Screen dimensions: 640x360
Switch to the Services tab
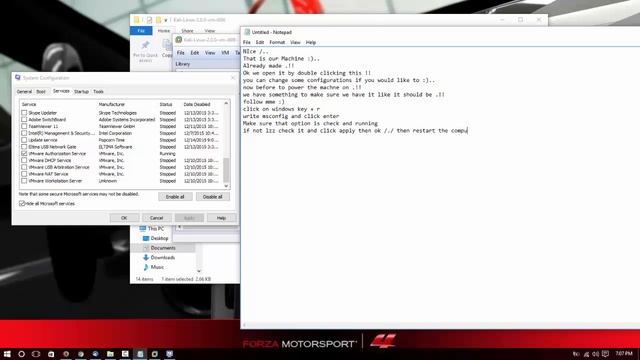[61, 91]
